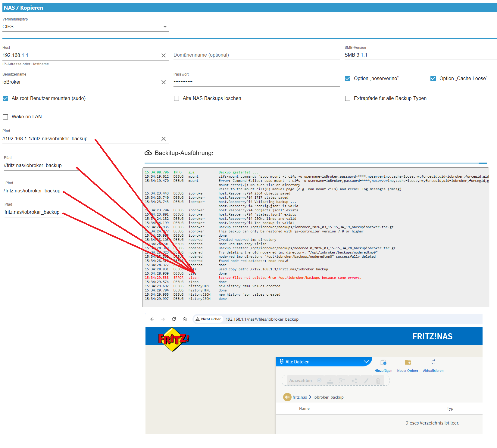Viewport: 497px width, 448px height.
Task: Click the Hinzufügen file icon
Action: pos(383,362)
